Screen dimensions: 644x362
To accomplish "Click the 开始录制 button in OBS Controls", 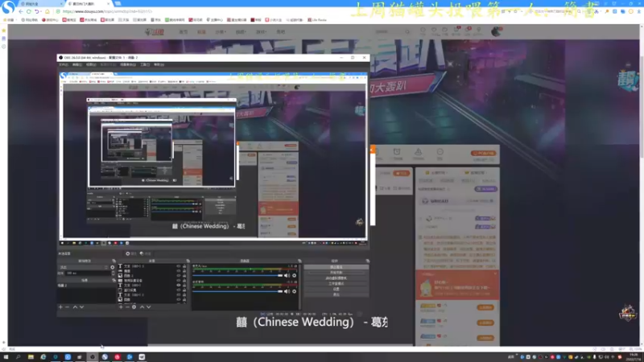I will (x=336, y=273).
